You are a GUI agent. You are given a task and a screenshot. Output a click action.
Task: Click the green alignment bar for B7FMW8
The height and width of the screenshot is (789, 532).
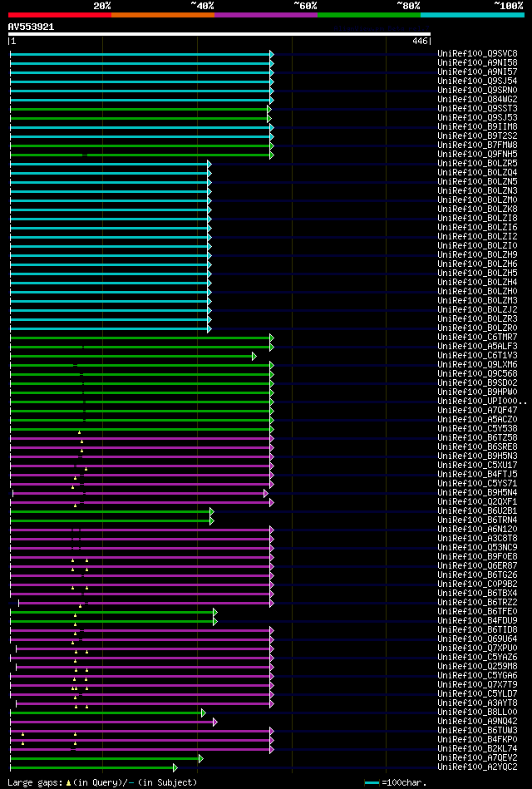tap(142, 145)
